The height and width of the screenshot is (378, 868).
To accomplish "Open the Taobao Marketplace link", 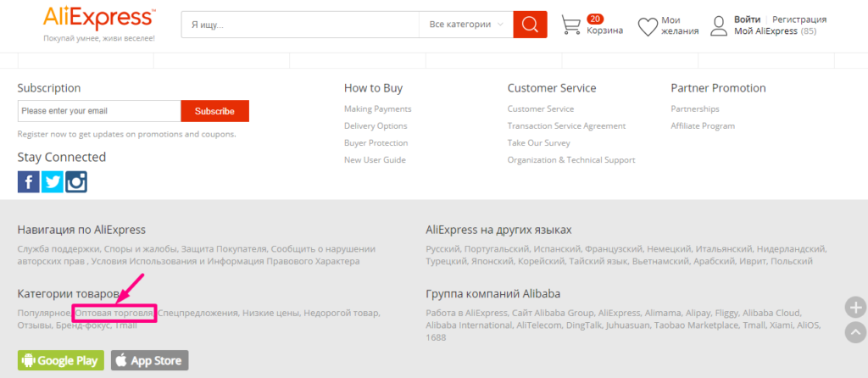I will point(698,325).
